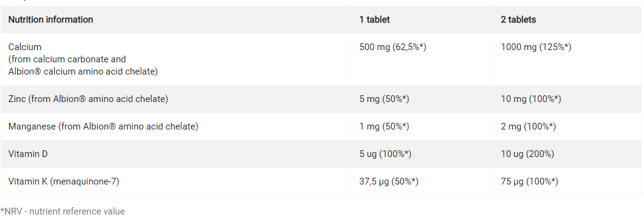Click the 10 mg (100%*) zinc value

(530, 99)
